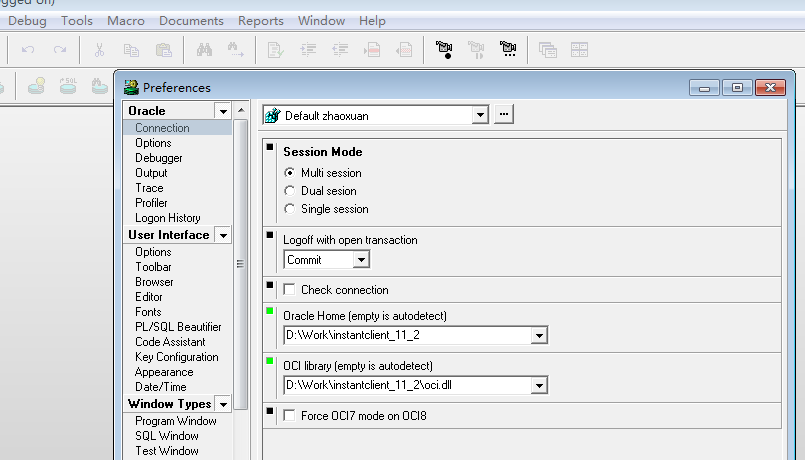This screenshot has width=805, height=460.
Task: Click the tile windows toolbar icon
Action: 580,50
